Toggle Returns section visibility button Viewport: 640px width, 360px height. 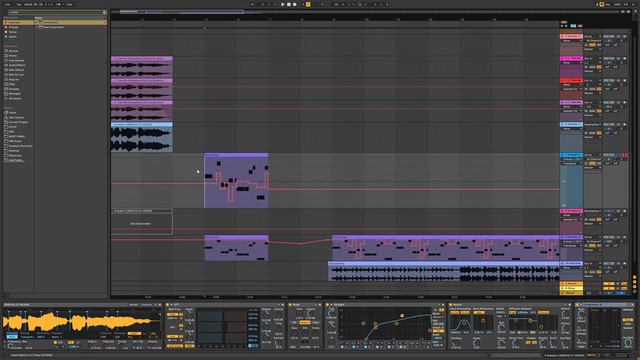tap(635, 282)
